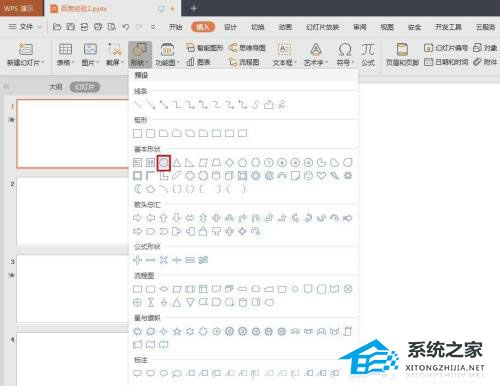The height and width of the screenshot is (386, 500).
Task: Click the undo icon in quick toolbar
Action: click(x=125, y=27)
